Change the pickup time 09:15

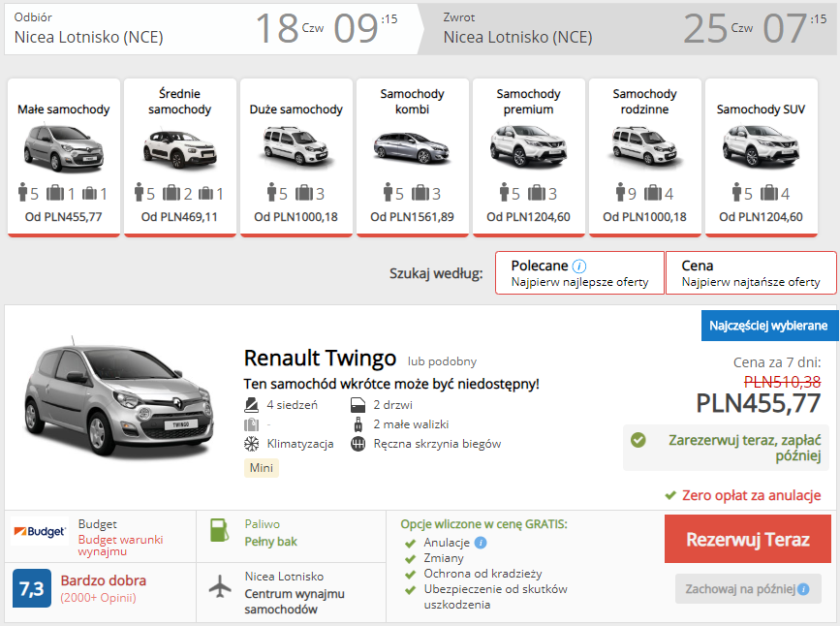(365, 28)
